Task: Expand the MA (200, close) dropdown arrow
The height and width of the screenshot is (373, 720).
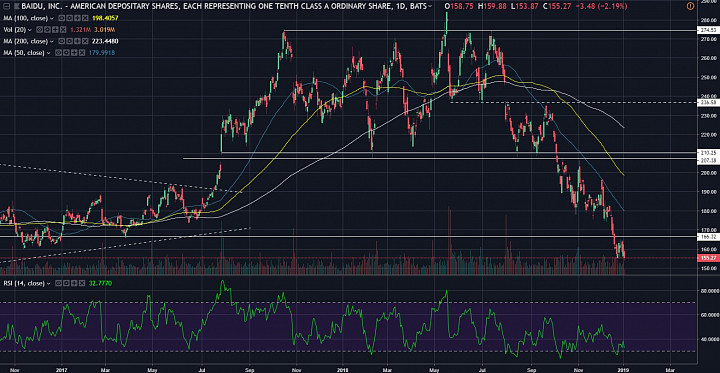Action: 52,42
